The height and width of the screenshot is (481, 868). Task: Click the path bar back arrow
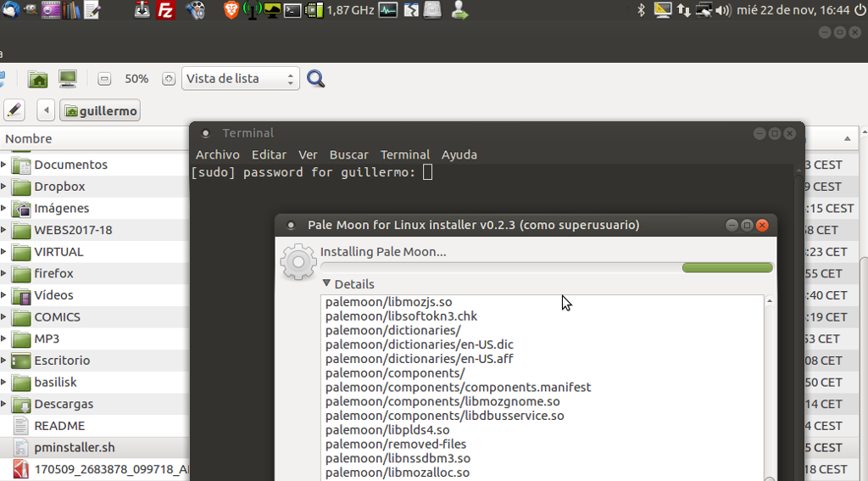click(46, 110)
